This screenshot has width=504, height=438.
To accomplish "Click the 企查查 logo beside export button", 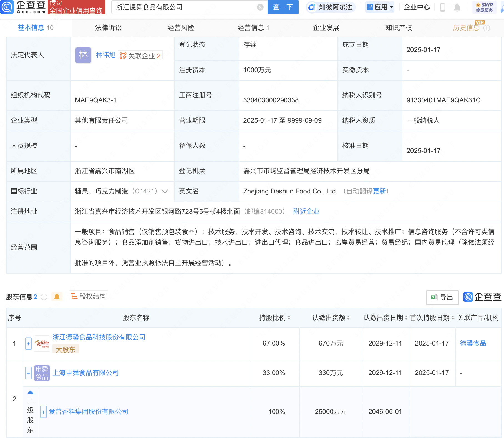I will pos(482,297).
